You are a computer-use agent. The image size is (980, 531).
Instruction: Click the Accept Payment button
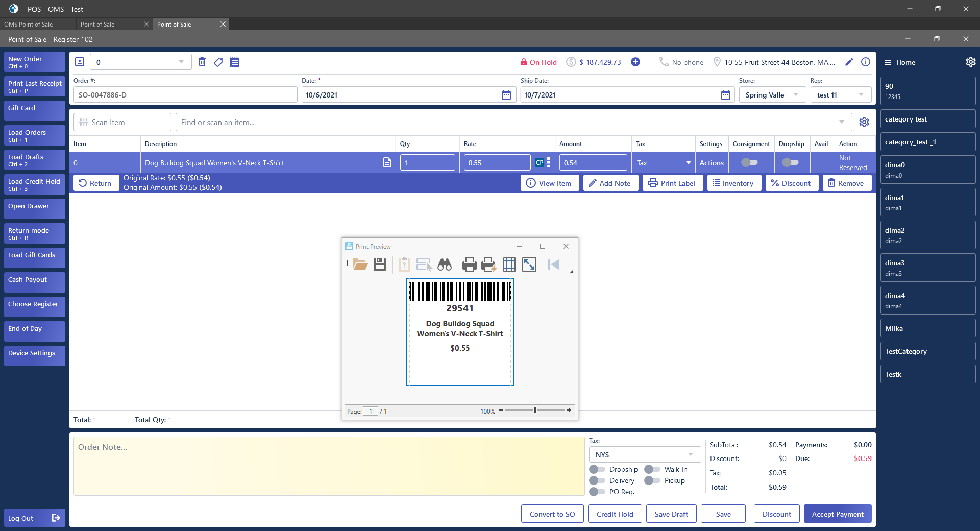click(x=838, y=514)
